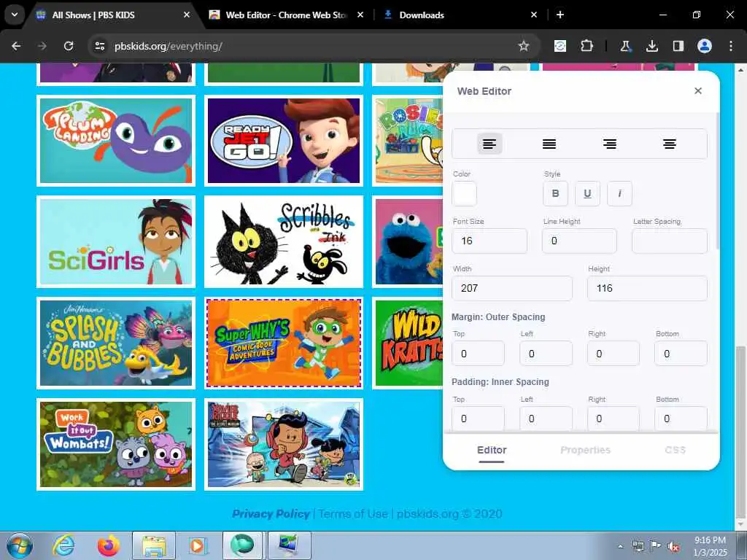747x560 pixels.
Task: Launch Firefox from the taskbar
Action: pyautogui.click(x=109, y=545)
